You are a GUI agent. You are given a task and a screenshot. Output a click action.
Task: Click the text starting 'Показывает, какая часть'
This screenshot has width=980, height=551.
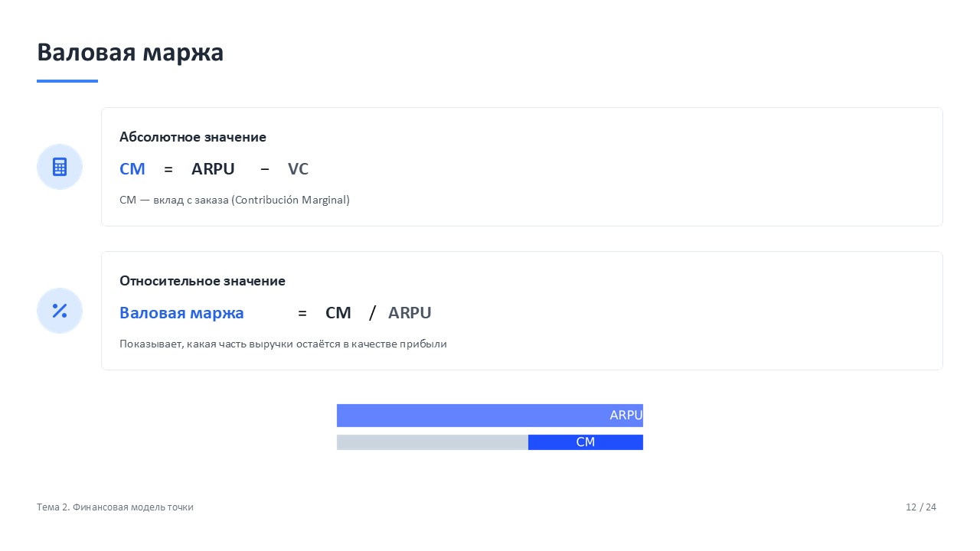(x=283, y=344)
